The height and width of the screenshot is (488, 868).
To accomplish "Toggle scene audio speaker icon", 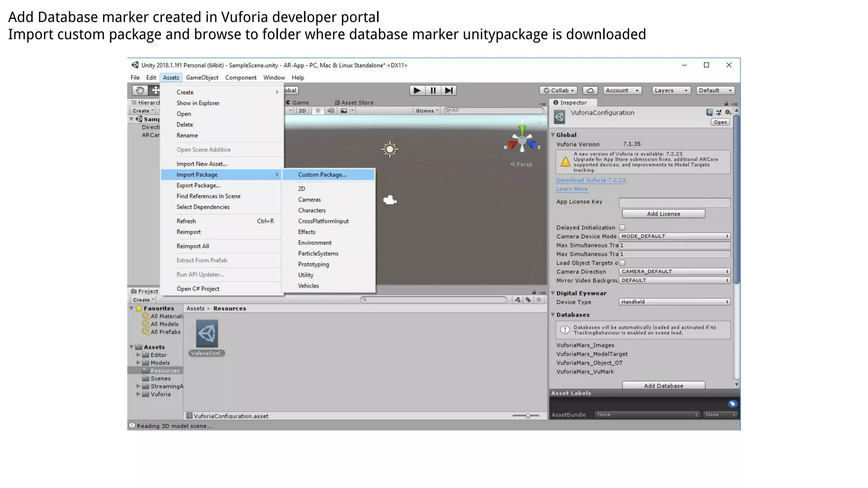I will coord(331,111).
